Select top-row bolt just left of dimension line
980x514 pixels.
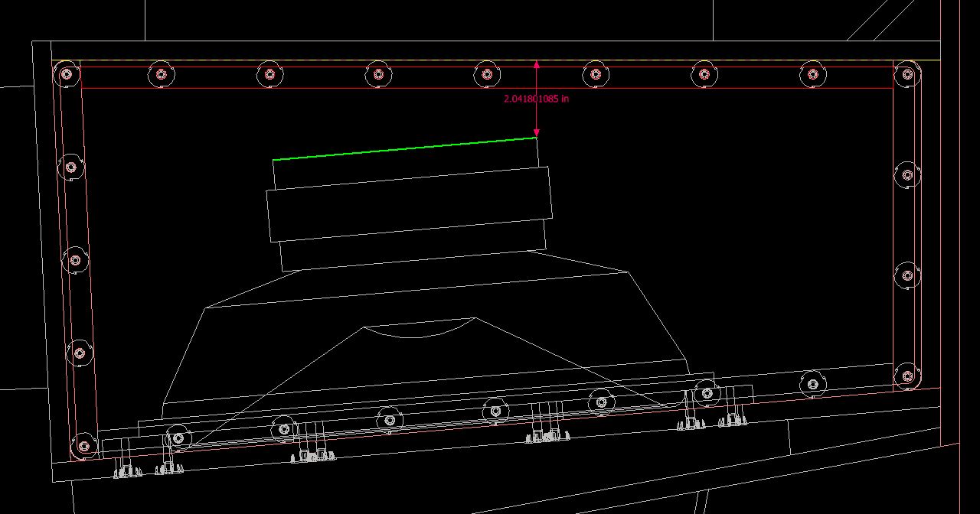486,74
